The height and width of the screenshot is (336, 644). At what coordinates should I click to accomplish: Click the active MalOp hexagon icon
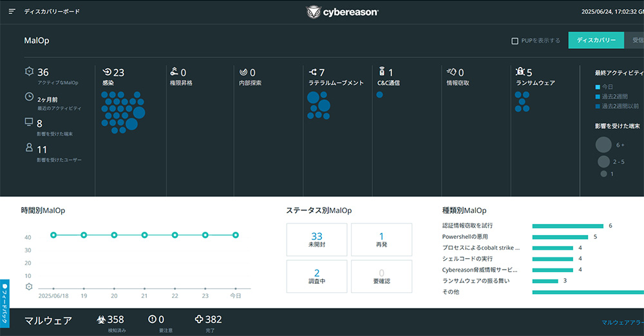click(x=29, y=71)
